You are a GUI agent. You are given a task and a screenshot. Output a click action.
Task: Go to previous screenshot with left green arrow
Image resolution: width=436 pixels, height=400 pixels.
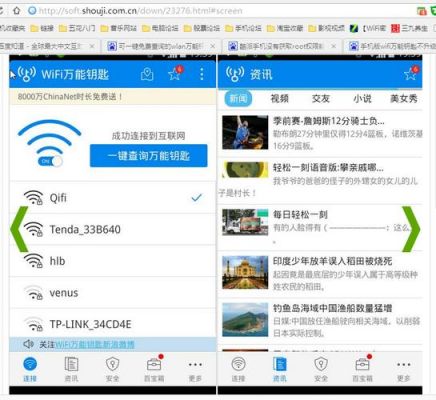point(20,229)
